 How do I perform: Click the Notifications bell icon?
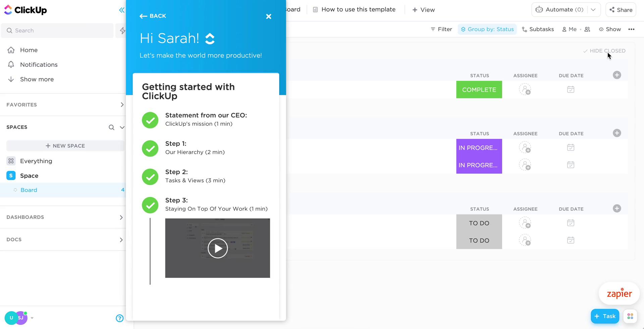pyautogui.click(x=11, y=64)
